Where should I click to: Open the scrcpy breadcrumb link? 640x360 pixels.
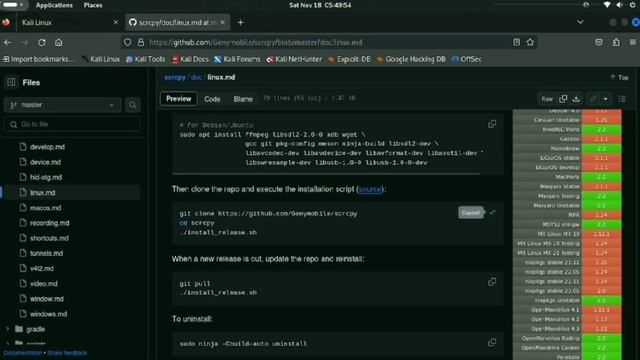click(x=175, y=77)
